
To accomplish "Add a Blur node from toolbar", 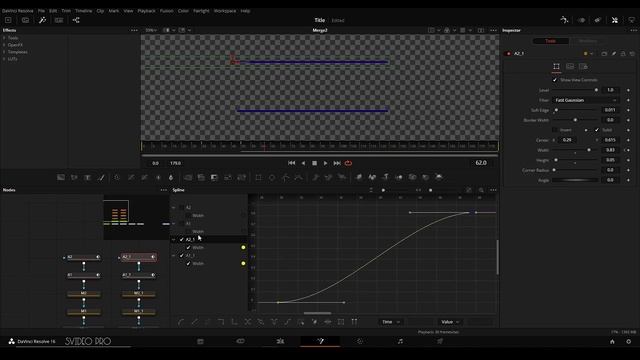I will pyautogui.click(x=171, y=177).
